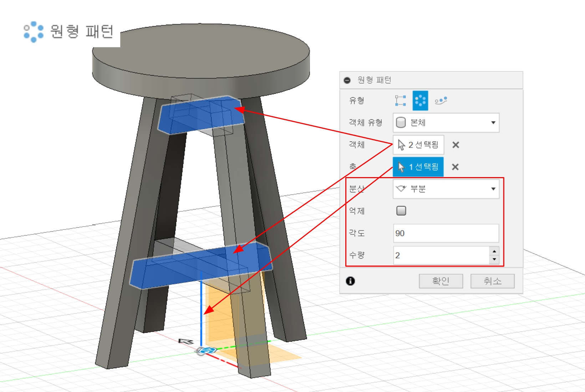Select the lower blue crossbar body
Viewport: 585px width, 392px height.
(200, 265)
